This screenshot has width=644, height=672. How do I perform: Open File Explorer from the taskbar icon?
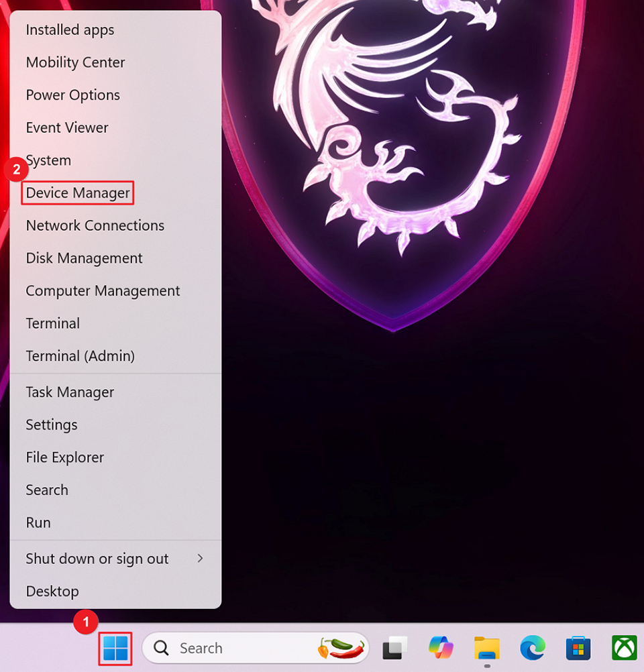[486, 648]
